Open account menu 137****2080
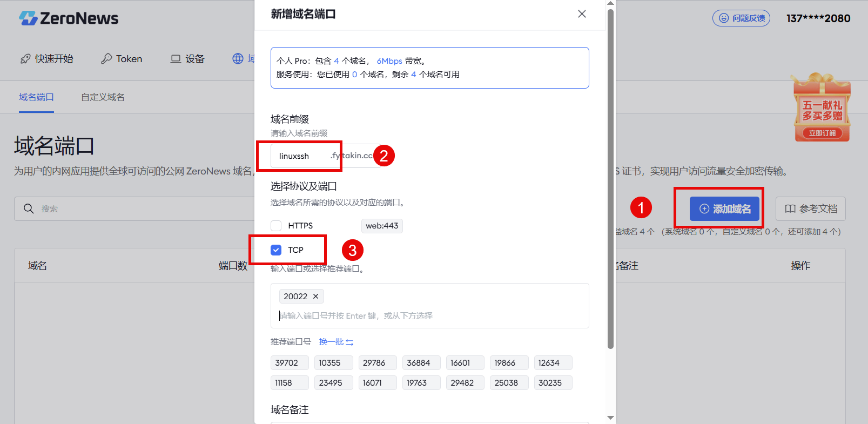The width and height of the screenshot is (868, 424). click(818, 18)
